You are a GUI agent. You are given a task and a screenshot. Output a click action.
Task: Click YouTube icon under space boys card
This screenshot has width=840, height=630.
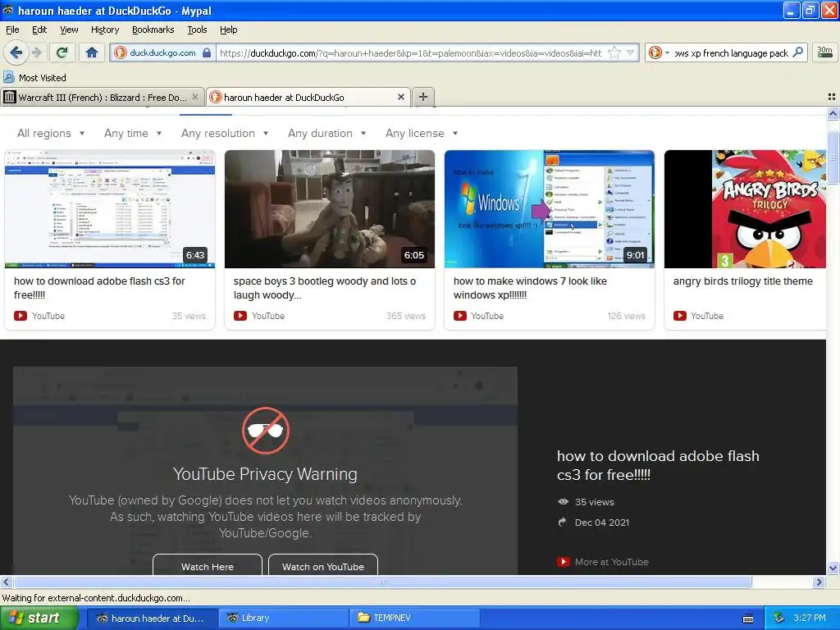[x=240, y=316]
